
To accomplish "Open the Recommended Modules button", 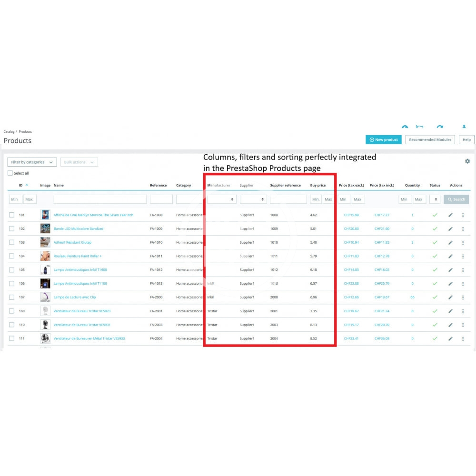I will tap(430, 139).
